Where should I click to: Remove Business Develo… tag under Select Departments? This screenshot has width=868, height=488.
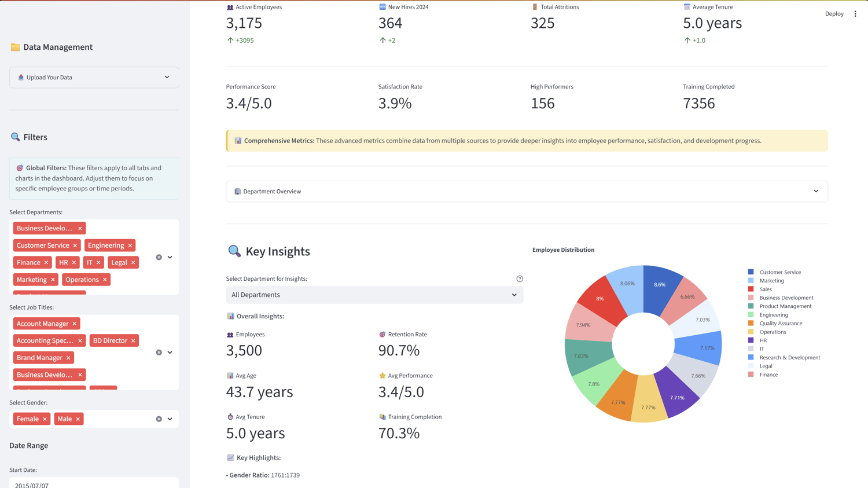point(80,229)
